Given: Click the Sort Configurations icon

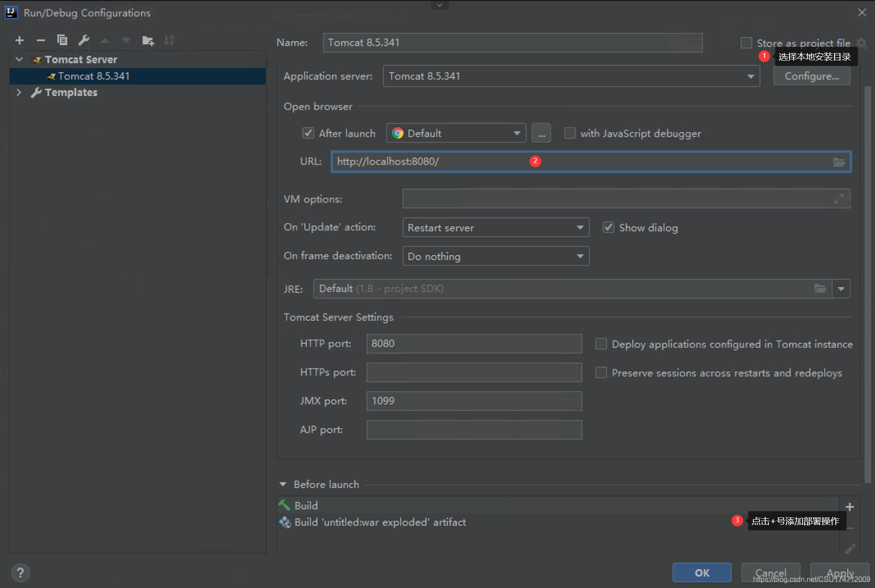Looking at the screenshot, I should coord(169,40).
